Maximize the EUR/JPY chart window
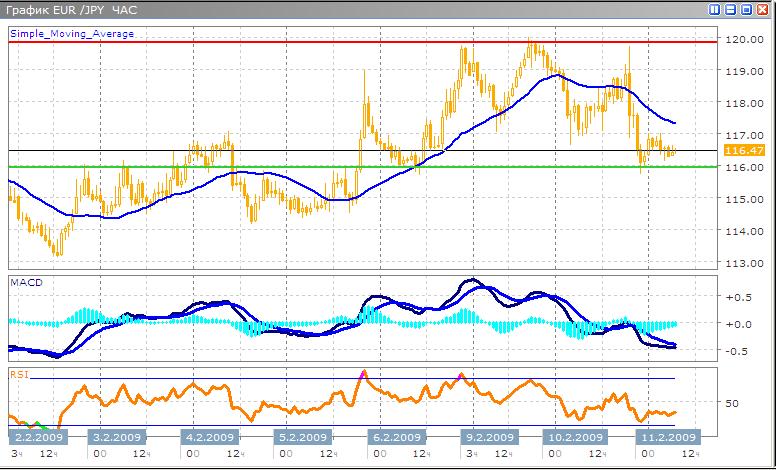Image resolution: width=776 pixels, height=470 pixels. click(x=747, y=9)
